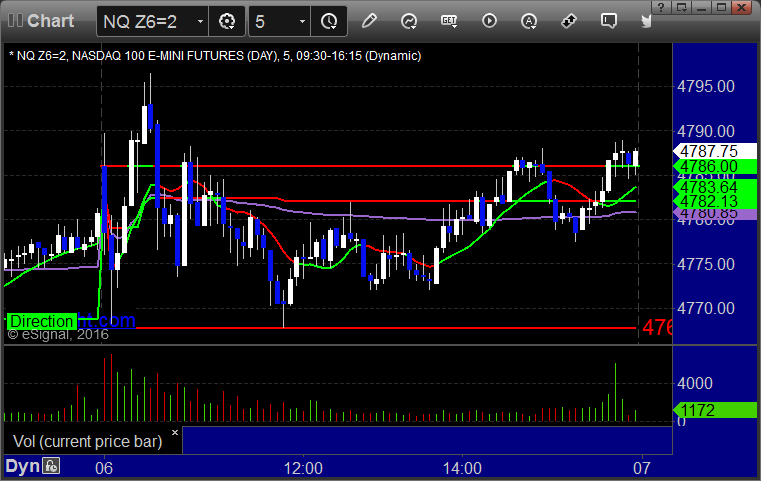Click the eSignal 2016 copyright text
761x481 pixels.
(x=58, y=334)
